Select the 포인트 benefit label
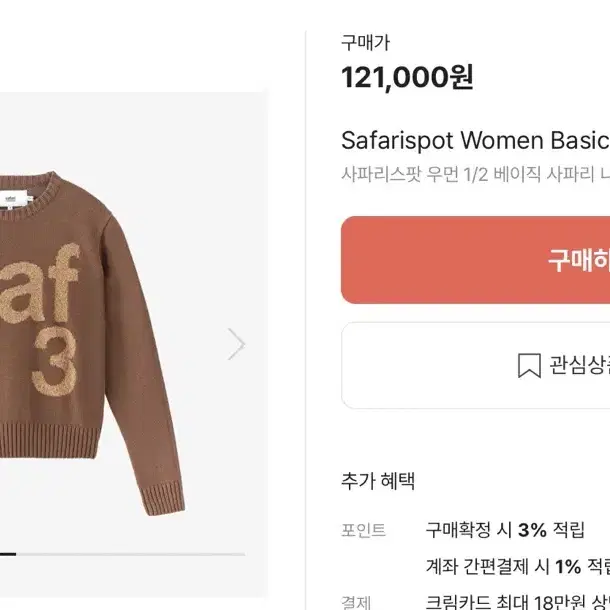Viewport: 610px width, 610px height. 363,530
